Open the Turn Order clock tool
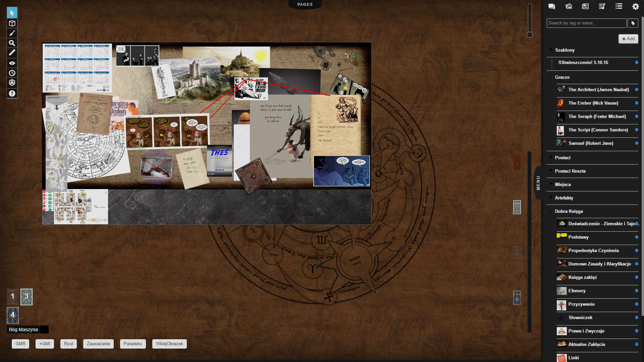Image resolution: width=644 pixels, height=362 pixels. click(12, 73)
